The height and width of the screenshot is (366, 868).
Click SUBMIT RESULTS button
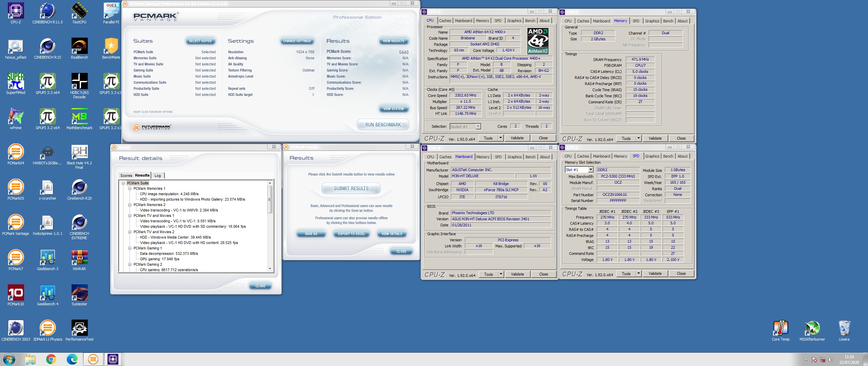pos(351,188)
